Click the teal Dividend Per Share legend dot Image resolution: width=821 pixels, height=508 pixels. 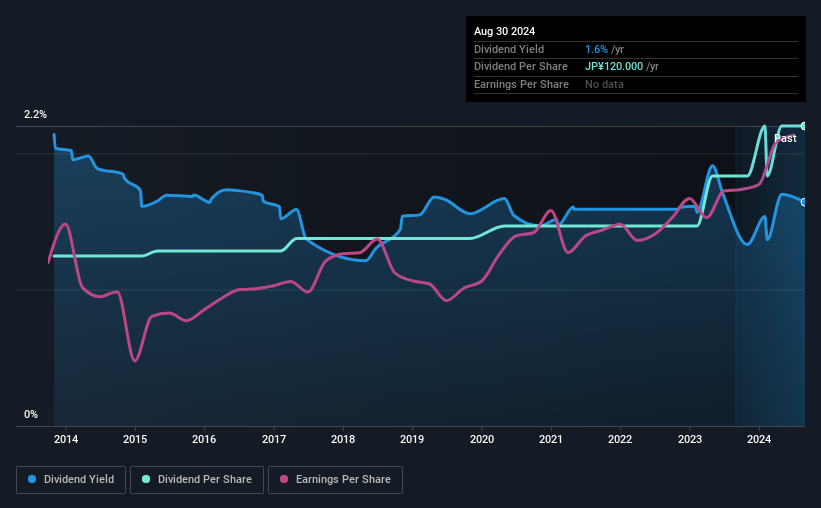pyautogui.click(x=146, y=479)
